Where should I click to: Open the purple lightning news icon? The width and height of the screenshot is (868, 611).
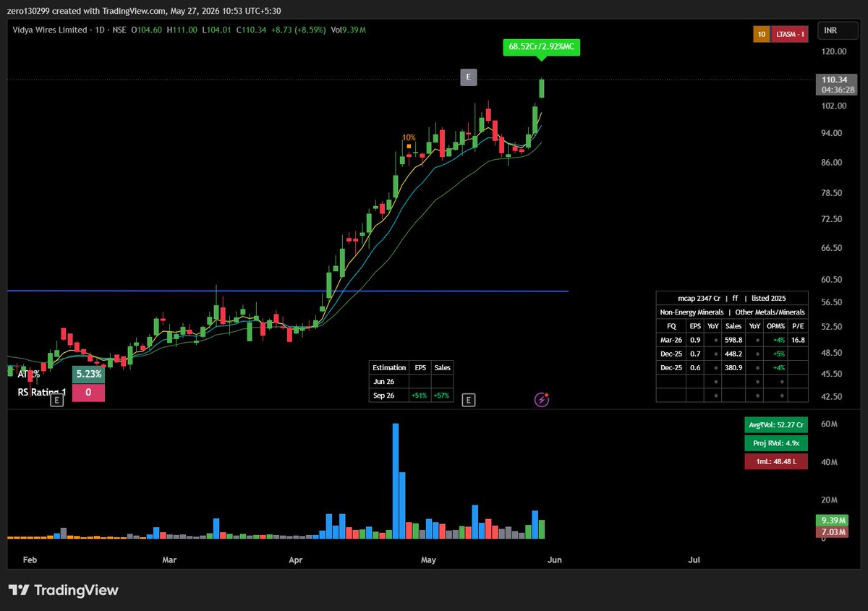pyautogui.click(x=541, y=399)
